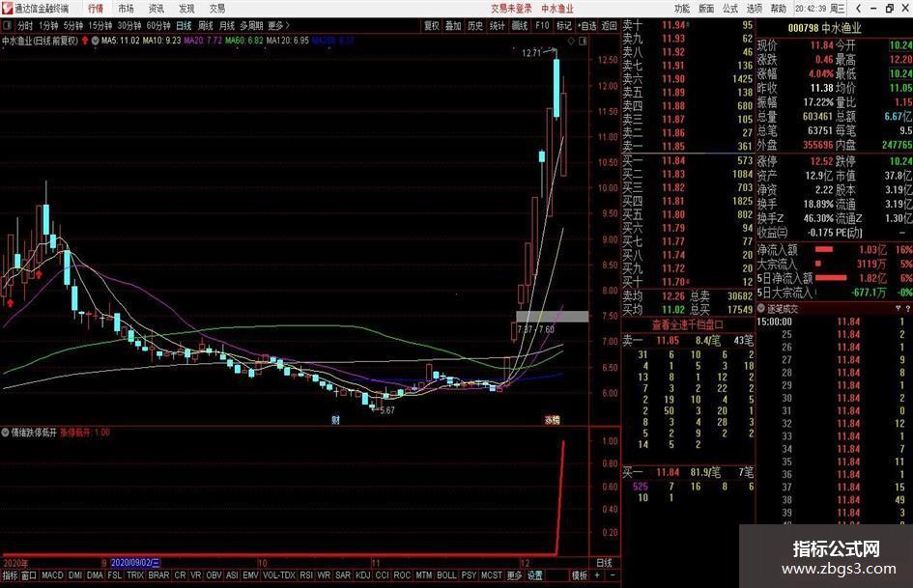
Task: Expand 更多 indicators in bottom bar
Action: pyautogui.click(x=514, y=575)
